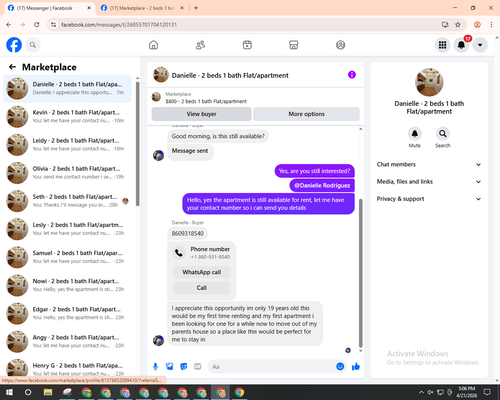Screen dimensions: 500x400
Task: Expand Privacy & support section
Action: pyautogui.click(x=429, y=199)
